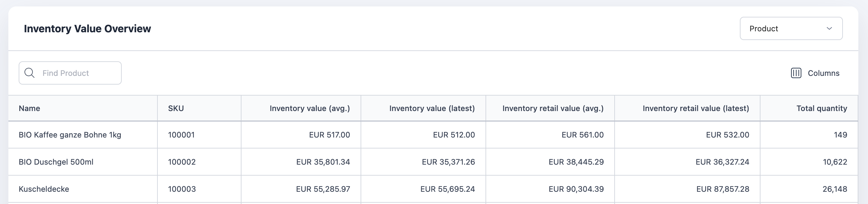The height and width of the screenshot is (204, 868).
Task: Sort by Inventory retail value (latest) header
Action: (695, 108)
